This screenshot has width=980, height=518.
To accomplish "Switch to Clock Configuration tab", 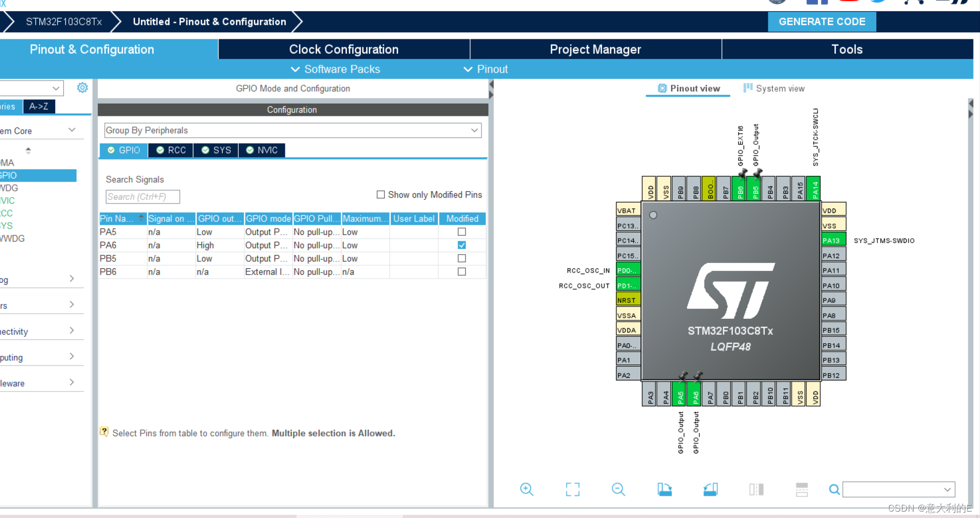I will (344, 49).
